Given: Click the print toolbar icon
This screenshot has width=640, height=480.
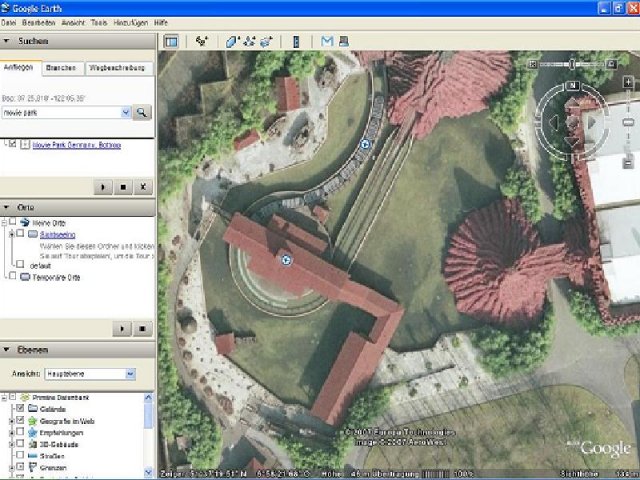Looking at the screenshot, I should point(344,41).
